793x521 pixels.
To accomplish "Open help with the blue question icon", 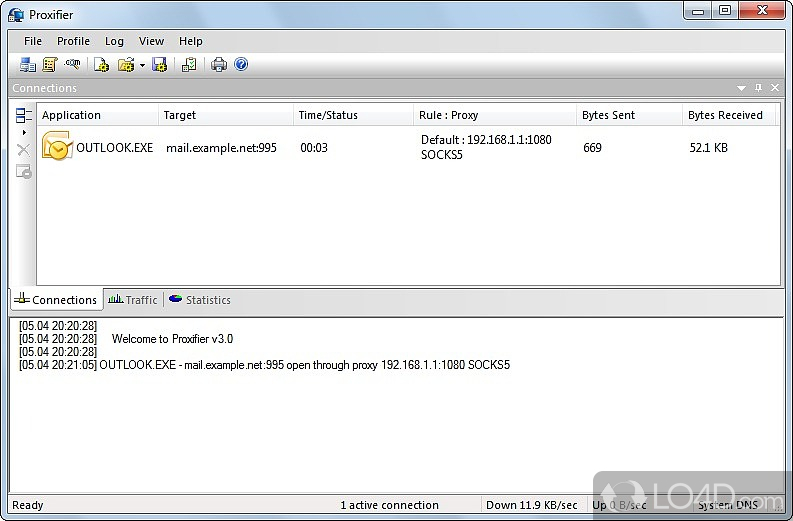I will point(241,65).
